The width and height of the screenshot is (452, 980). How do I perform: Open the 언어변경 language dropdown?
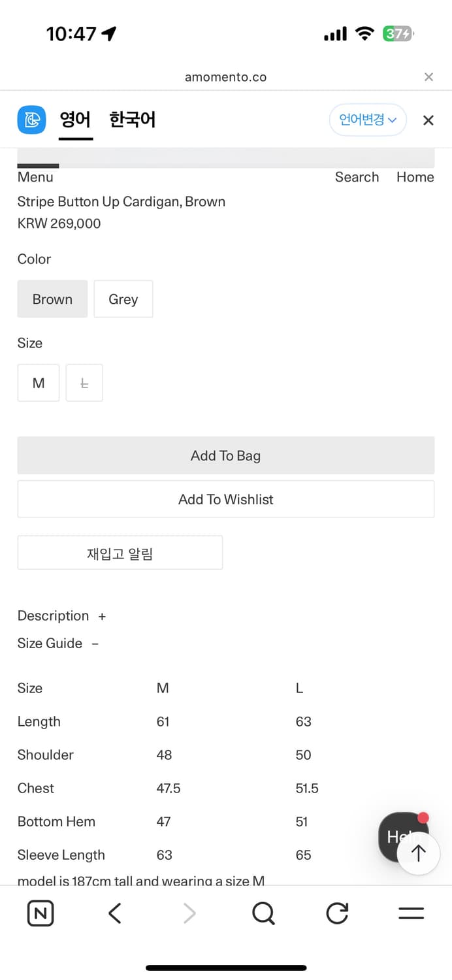367,120
